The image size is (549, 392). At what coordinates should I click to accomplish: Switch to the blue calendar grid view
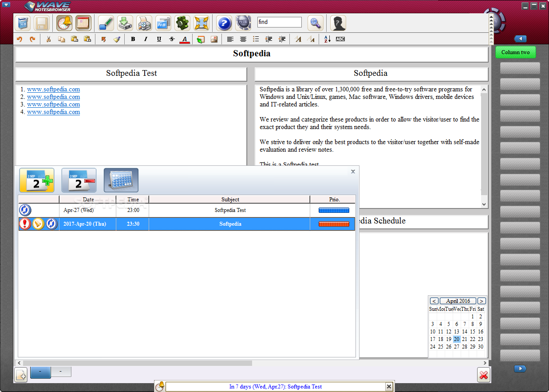pyautogui.click(x=121, y=180)
